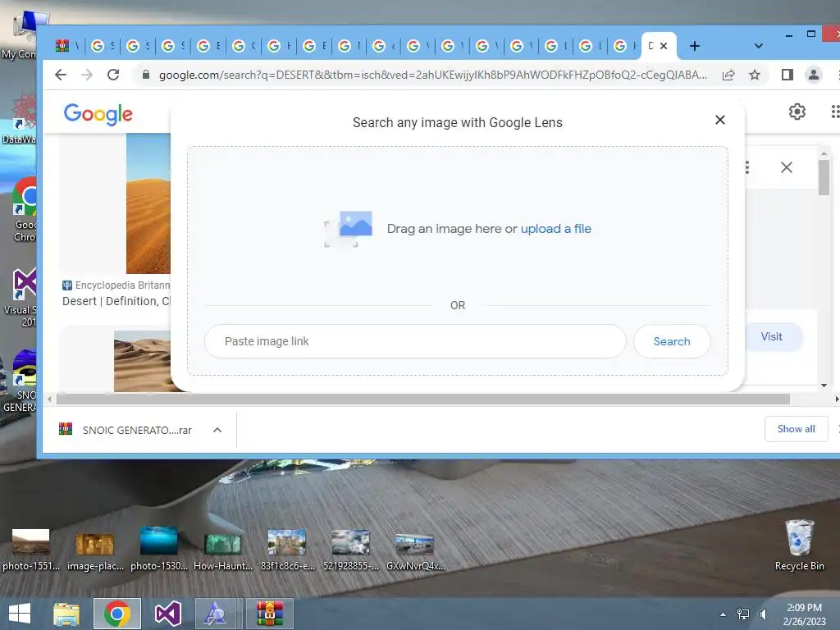
Task: Open Visual Studio from the taskbar
Action: (167, 614)
